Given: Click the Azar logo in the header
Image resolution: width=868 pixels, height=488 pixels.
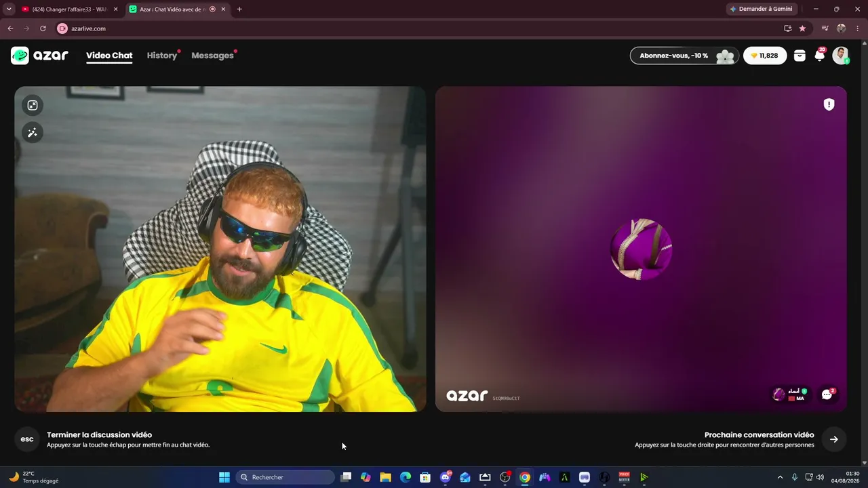Looking at the screenshot, I should [x=39, y=56].
